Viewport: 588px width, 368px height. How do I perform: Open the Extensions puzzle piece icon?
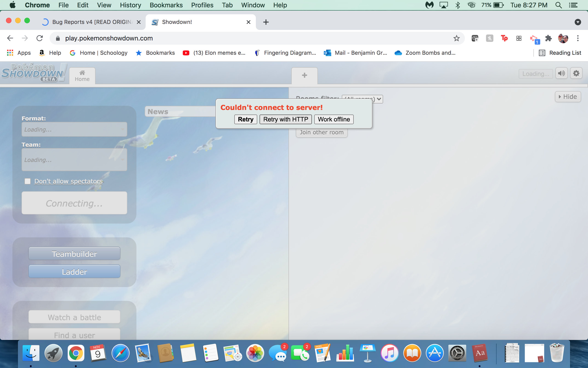pyautogui.click(x=548, y=38)
